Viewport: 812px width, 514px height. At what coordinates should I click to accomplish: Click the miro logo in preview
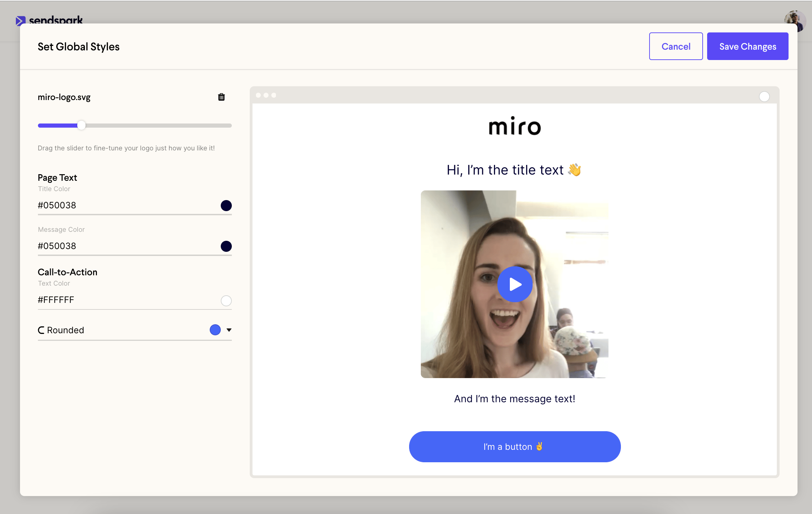515,126
